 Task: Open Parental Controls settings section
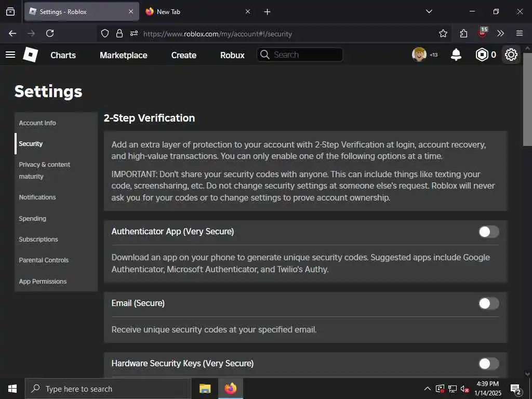coord(56,260)
